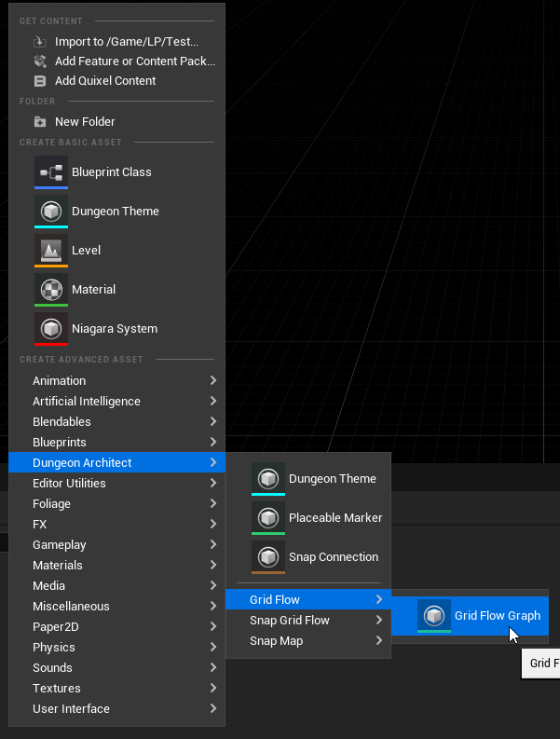Create a New Folder
Image resolution: width=560 pixels, height=739 pixels.
(116, 121)
